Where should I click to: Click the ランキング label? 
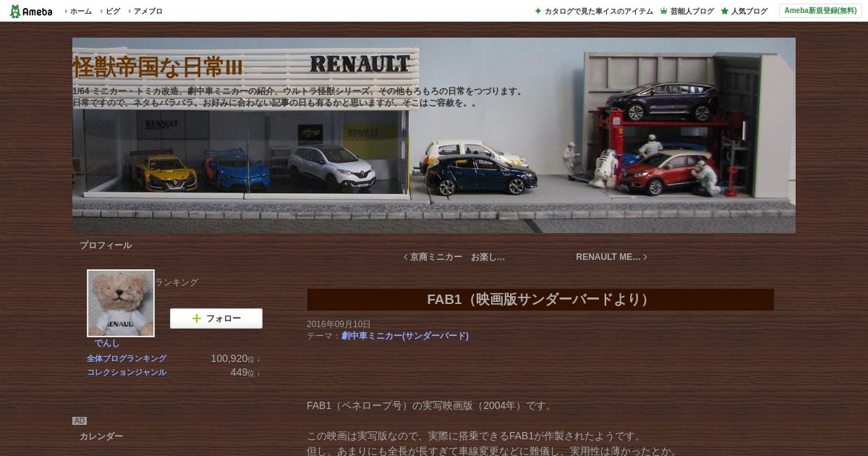176,282
